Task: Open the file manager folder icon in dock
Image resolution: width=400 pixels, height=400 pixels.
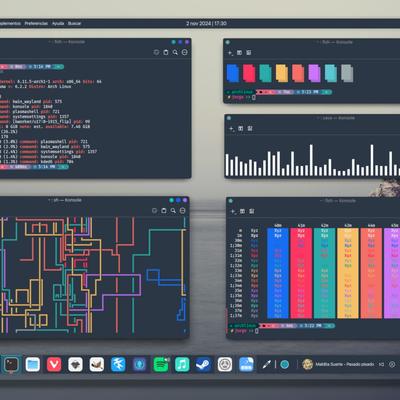Action: (x=33, y=364)
